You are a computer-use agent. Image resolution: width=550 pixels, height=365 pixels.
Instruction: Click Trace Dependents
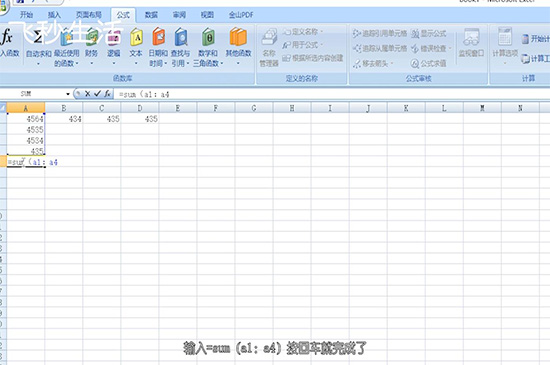(380, 48)
